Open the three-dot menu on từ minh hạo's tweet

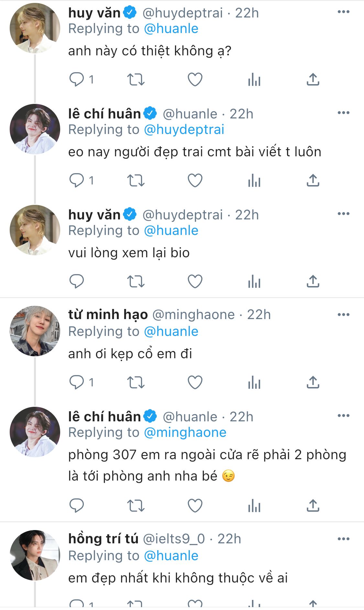click(343, 315)
